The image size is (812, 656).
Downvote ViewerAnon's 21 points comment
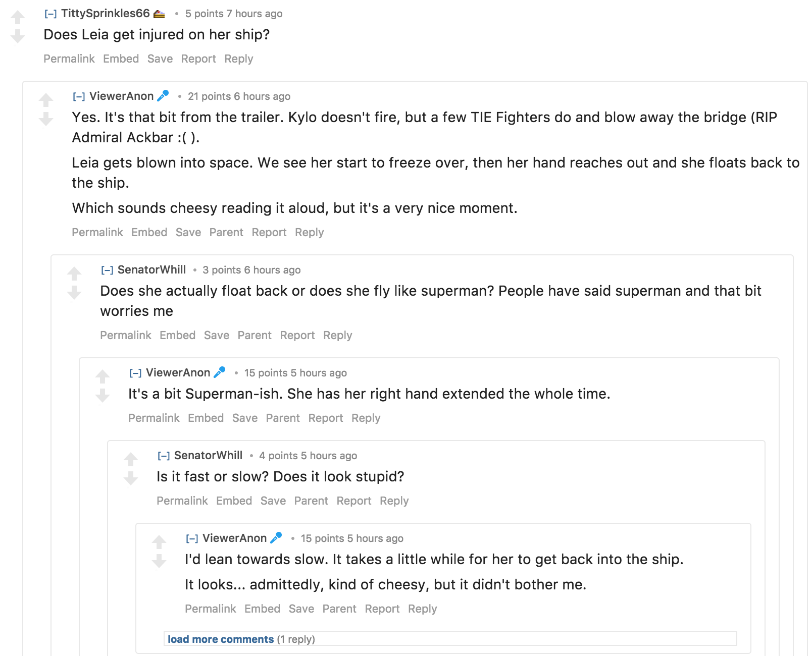(46, 119)
